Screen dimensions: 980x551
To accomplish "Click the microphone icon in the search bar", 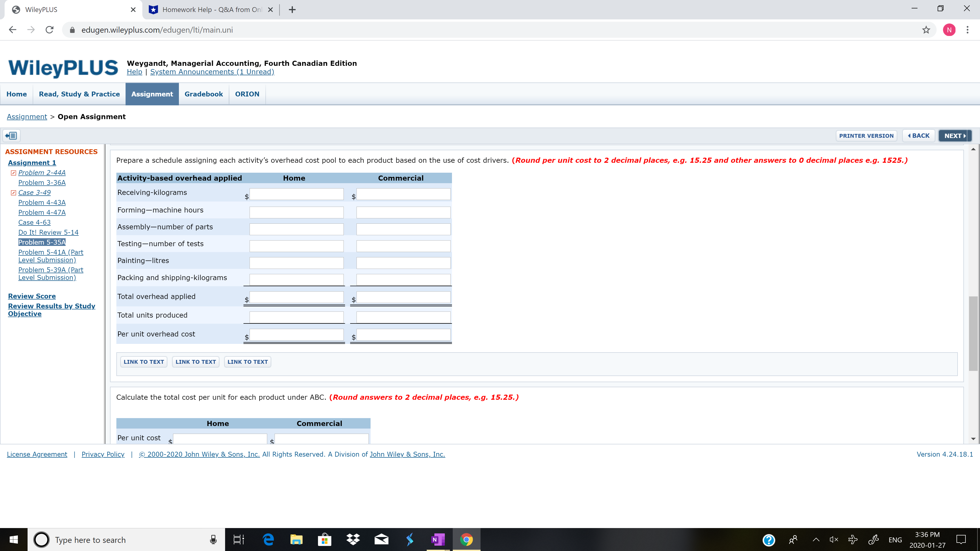I will (213, 539).
